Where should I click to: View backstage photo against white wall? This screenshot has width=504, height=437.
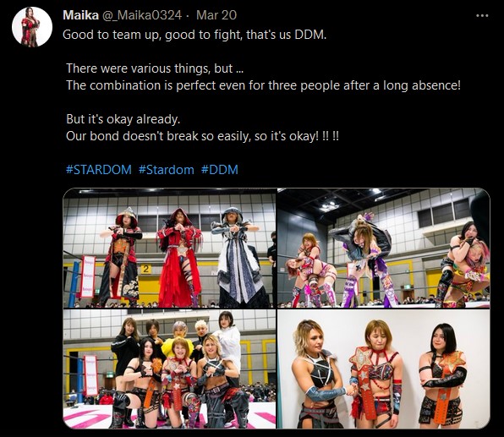click(x=383, y=369)
